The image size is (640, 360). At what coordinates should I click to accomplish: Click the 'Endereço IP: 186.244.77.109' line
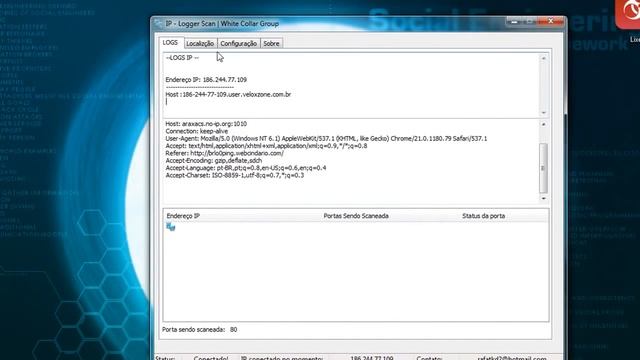206,80
